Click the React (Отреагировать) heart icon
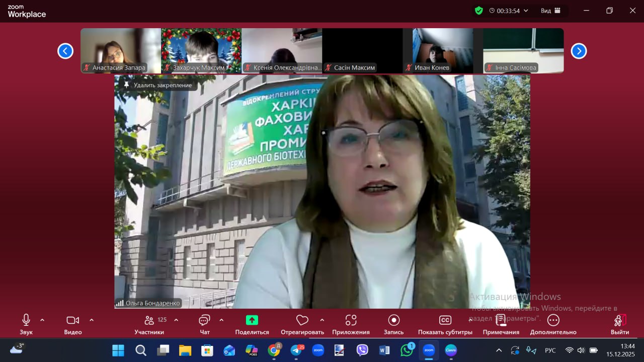Image resolution: width=644 pixels, height=362 pixels. (x=302, y=320)
